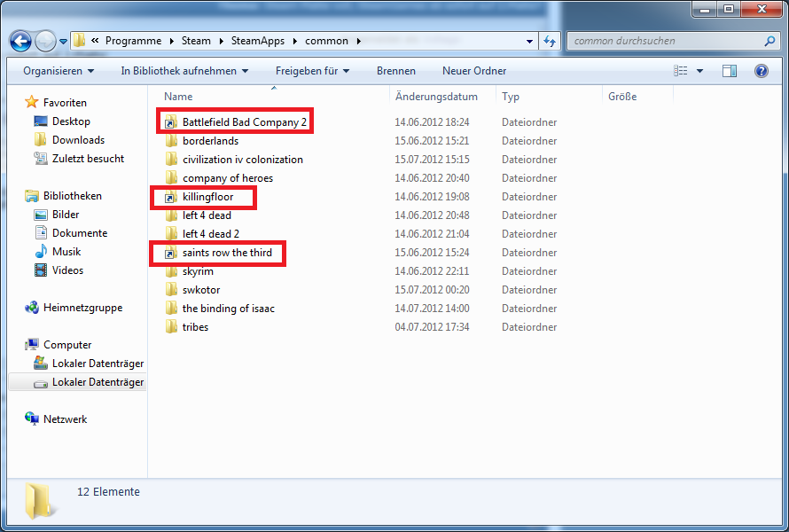
Task: Select Battlefield Bad Company 2 shortcut folder icon
Action: [171, 121]
